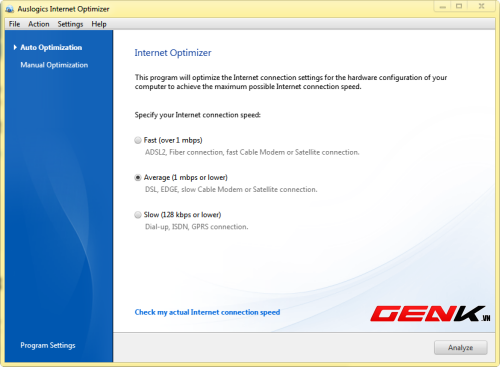Open the Action menu

(39, 24)
